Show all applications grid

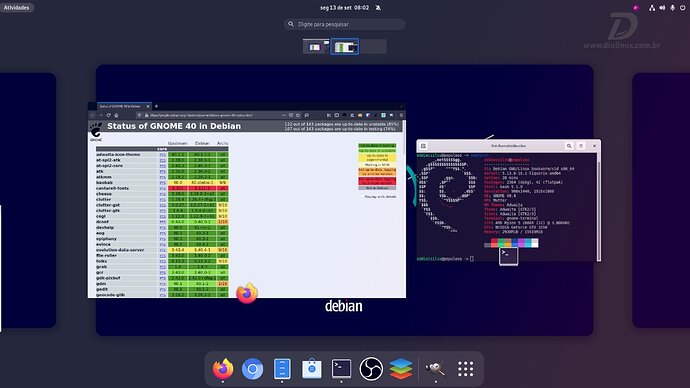point(465,369)
